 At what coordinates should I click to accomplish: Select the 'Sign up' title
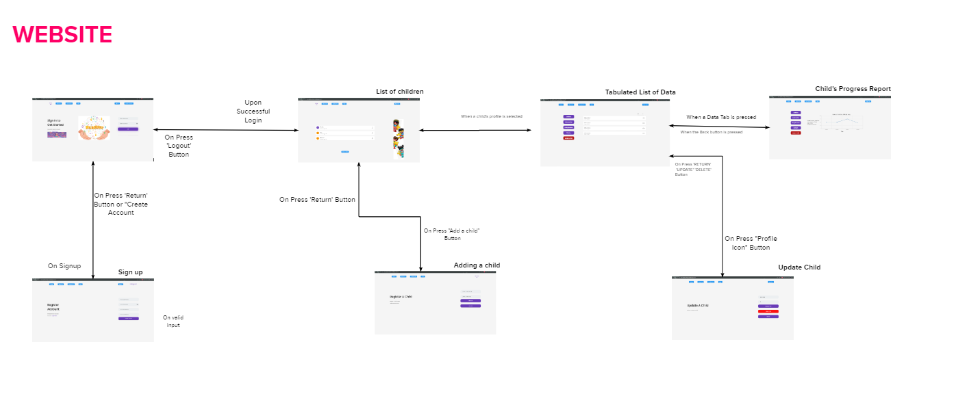131,272
